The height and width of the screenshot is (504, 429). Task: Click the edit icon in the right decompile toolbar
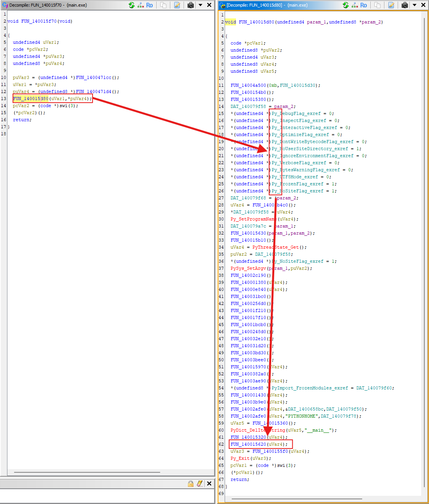pos(391,5)
